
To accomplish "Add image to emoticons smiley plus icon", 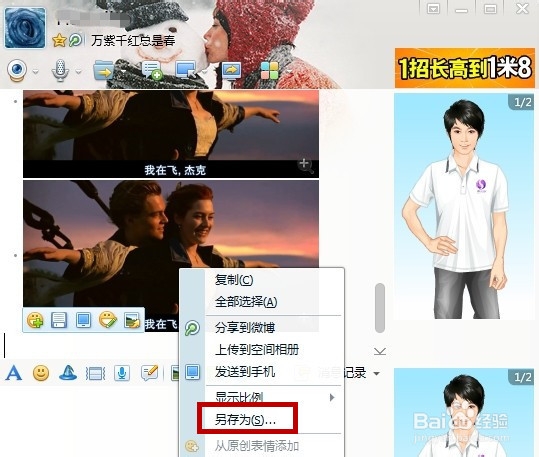I will (x=35, y=320).
